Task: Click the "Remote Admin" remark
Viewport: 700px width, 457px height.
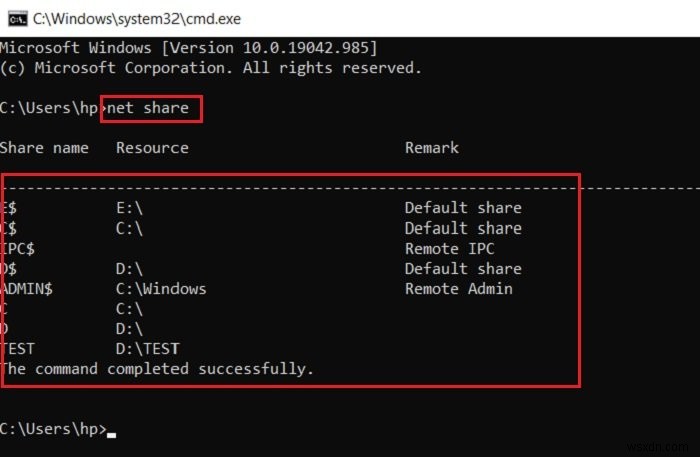Action: 458,288
